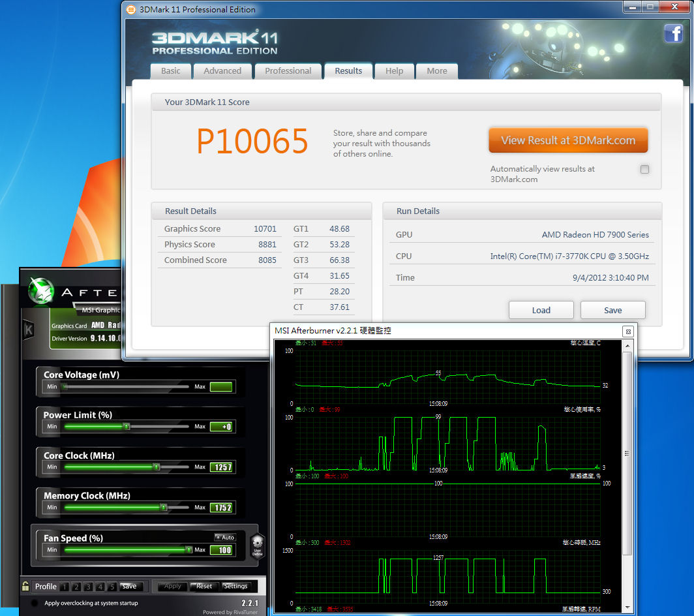Click the P10065 score text
Image resolution: width=694 pixels, height=616 pixels.
click(x=252, y=141)
